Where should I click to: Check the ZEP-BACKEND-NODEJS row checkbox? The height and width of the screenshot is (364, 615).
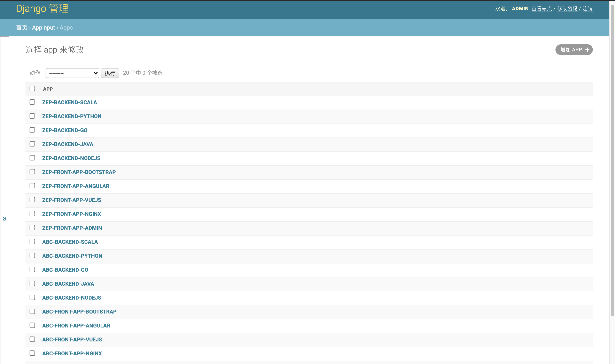coord(32,158)
